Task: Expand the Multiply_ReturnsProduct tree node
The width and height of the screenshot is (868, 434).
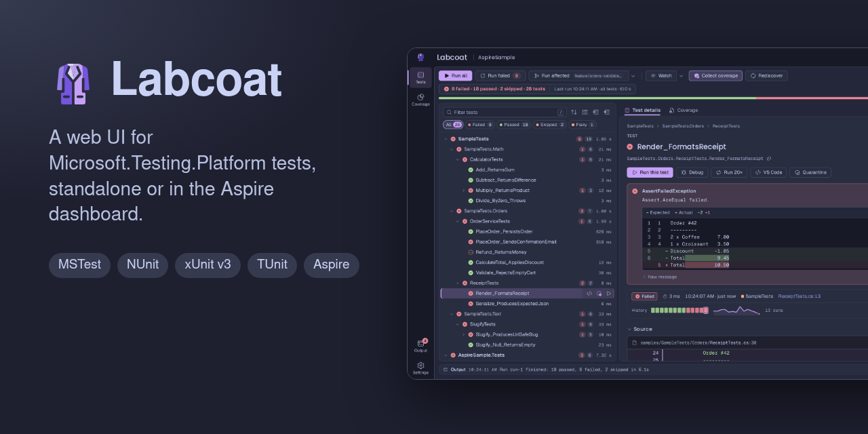Action: [x=463, y=191]
